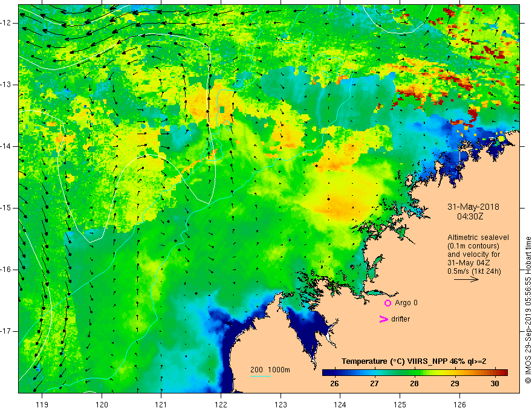Click the cyan 200m contour legend line

click(x=261, y=376)
